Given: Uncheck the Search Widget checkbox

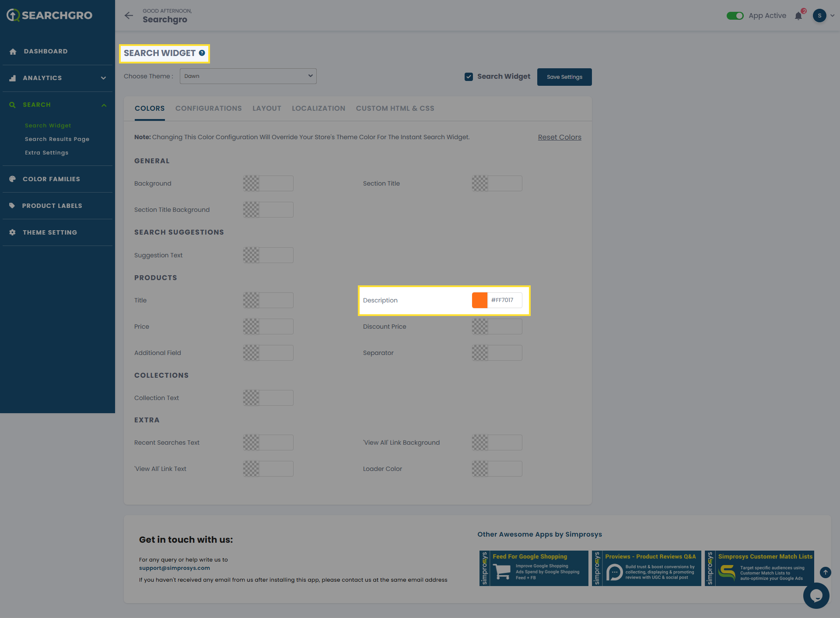Looking at the screenshot, I should click(x=469, y=77).
